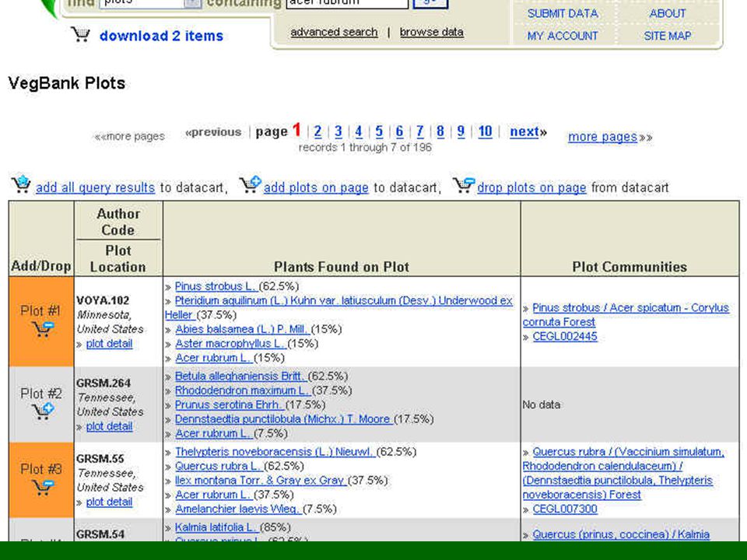The height and width of the screenshot is (560, 747).
Task: Open Pinus strobus / Acer spicatum community link
Action: coord(626,315)
